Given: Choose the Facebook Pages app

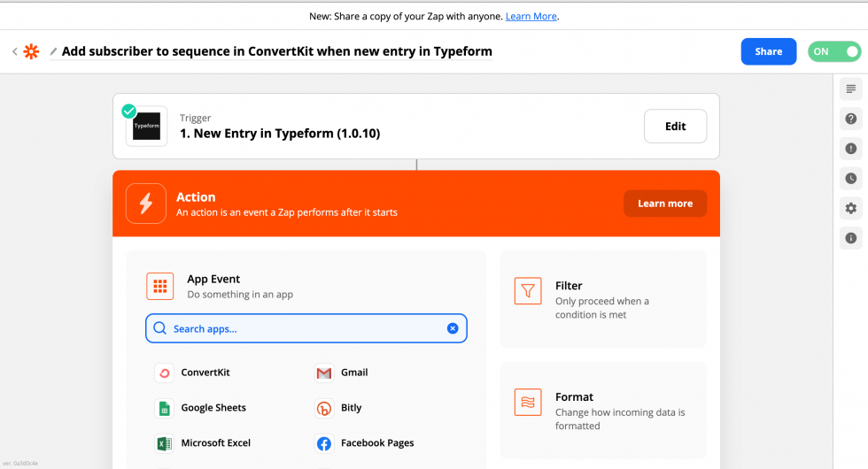Looking at the screenshot, I should click(x=364, y=443).
